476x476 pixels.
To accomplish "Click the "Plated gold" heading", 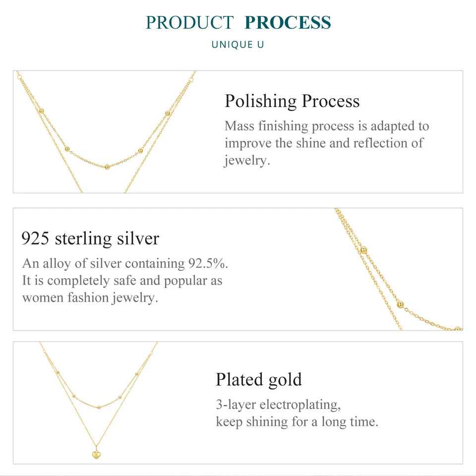I will pos(258,380).
